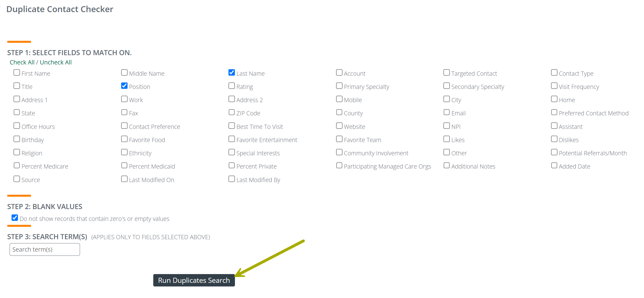
Task: Tick the Mobile checkbox
Action: [339, 99]
